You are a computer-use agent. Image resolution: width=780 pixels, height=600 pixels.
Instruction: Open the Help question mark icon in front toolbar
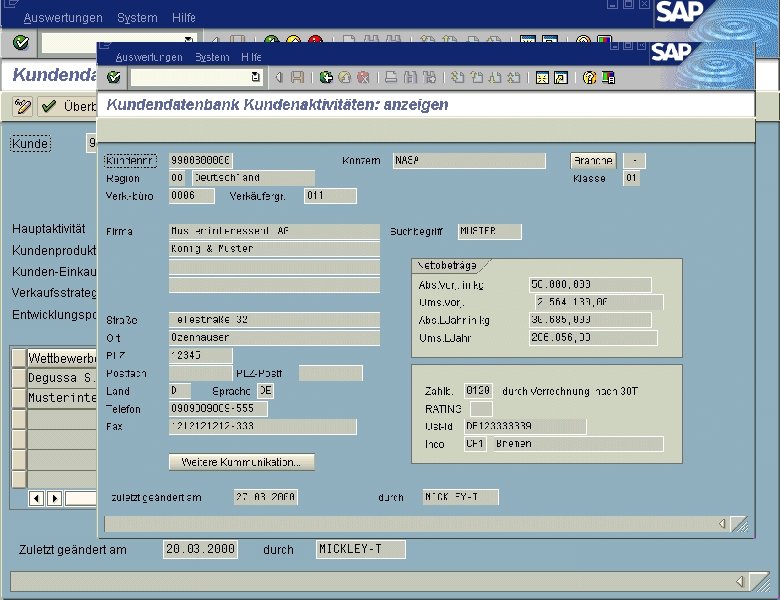point(589,78)
